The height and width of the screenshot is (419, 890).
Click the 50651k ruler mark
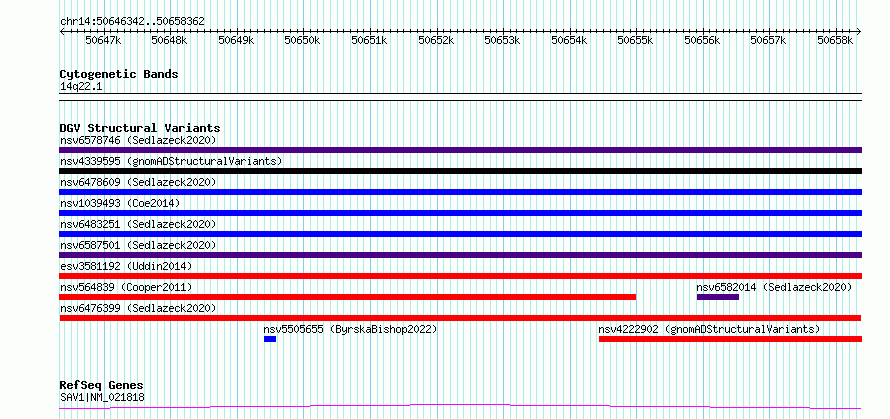370,40
